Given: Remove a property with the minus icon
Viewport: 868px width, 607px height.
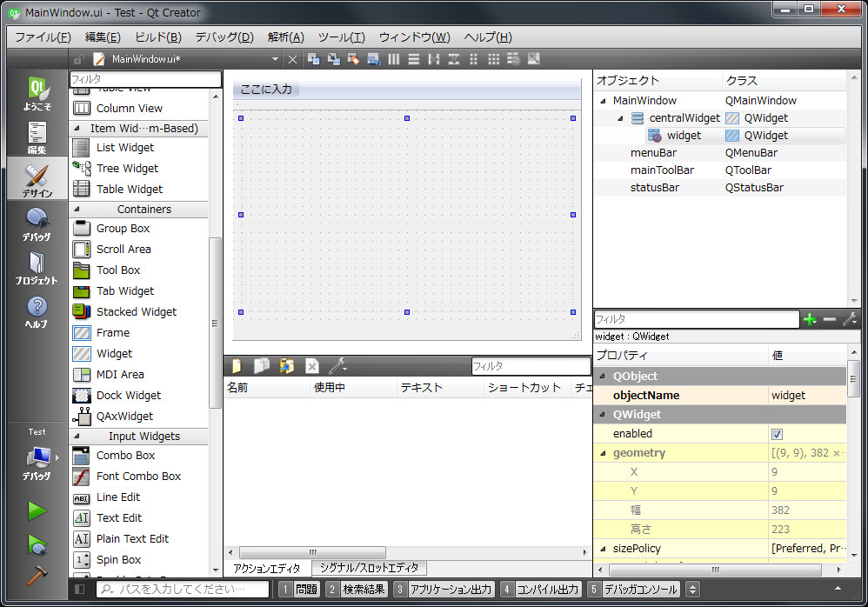Looking at the screenshot, I should click(829, 319).
